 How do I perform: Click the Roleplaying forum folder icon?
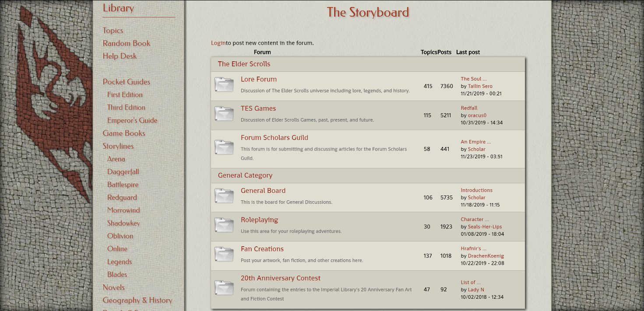224,225
